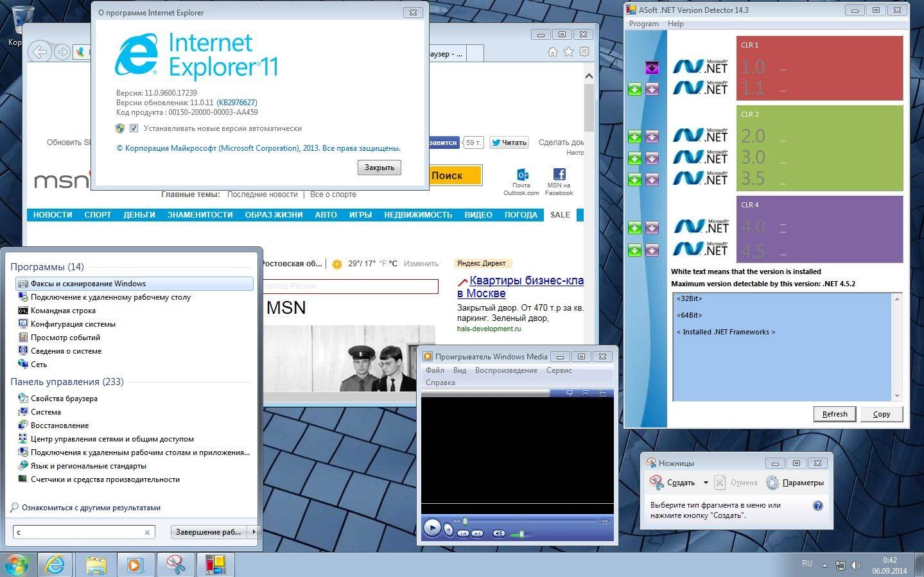The image size is (924, 577).
Task: Click the green download arrow for .NET 1.1
Action: pyautogui.click(x=634, y=90)
